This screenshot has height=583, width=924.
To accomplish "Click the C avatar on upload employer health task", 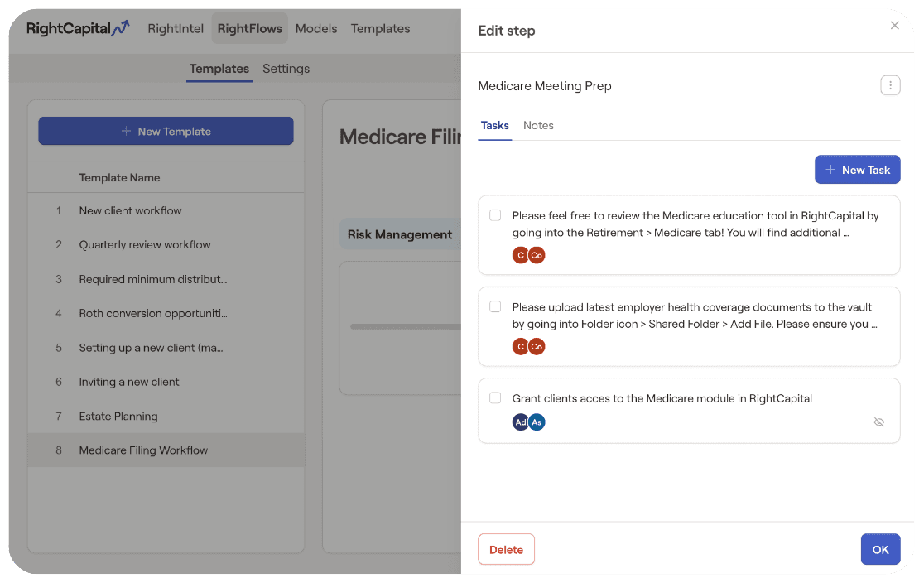I will tap(520, 347).
